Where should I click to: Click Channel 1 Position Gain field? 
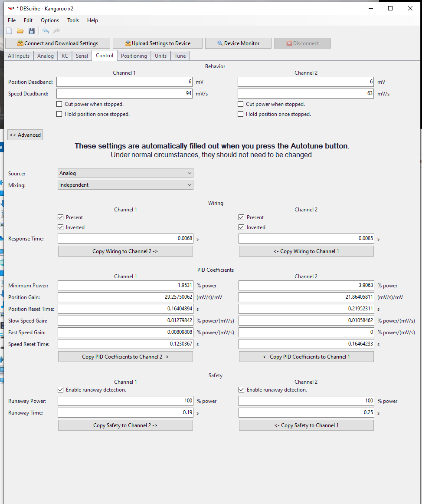[x=126, y=297]
